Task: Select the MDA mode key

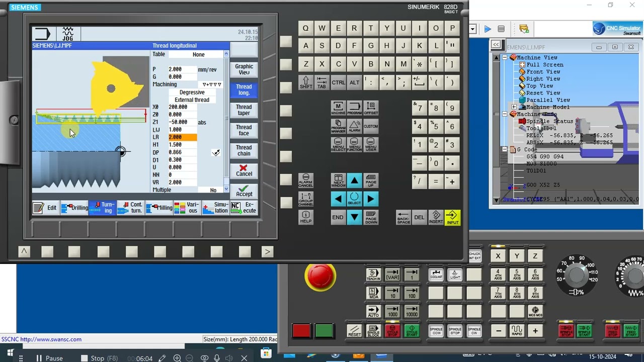Action: 373,293
